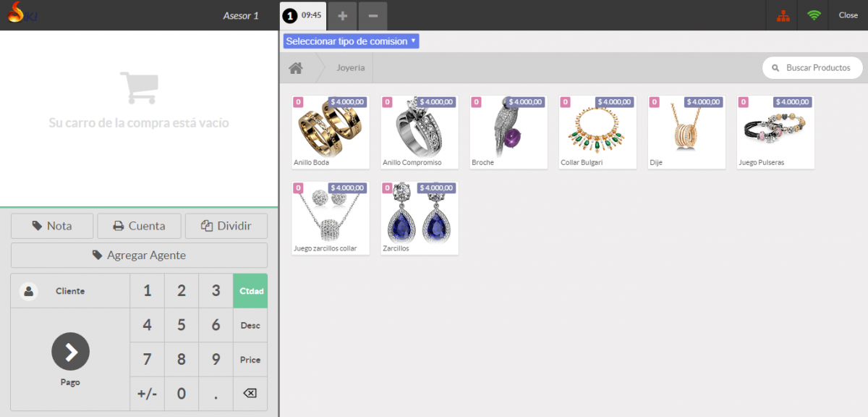Image resolution: width=868 pixels, height=417 pixels.
Task: Select the Joyeria category breadcrumb
Action: click(x=351, y=68)
